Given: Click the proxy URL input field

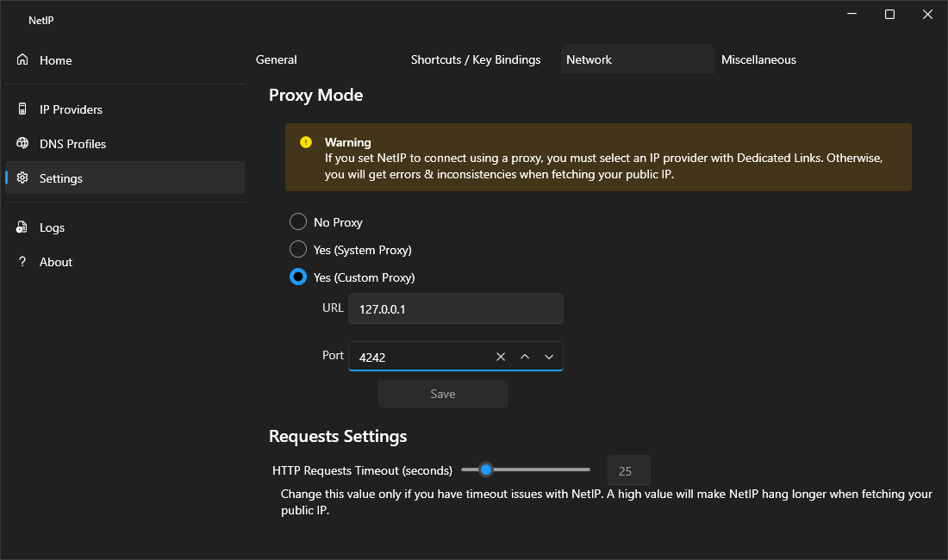Looking at the screenshot, I should (x=456, y=308).
